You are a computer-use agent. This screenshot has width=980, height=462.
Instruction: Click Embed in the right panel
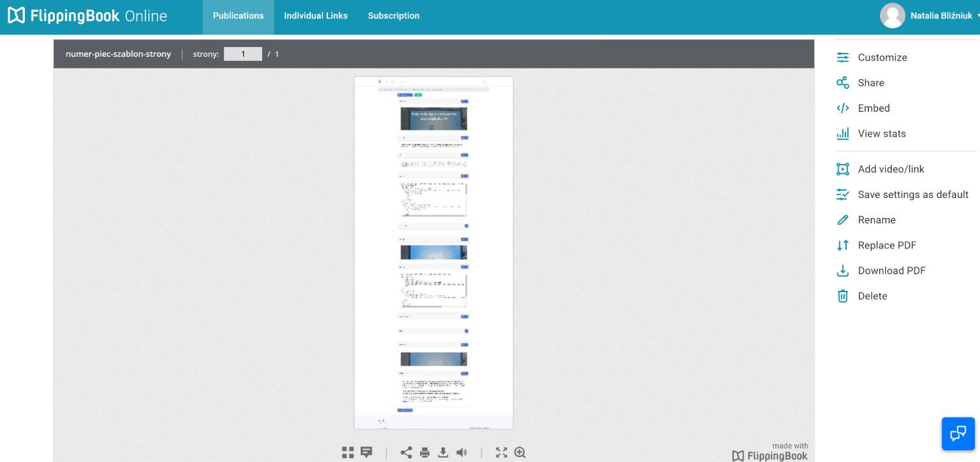click(874, 108)
